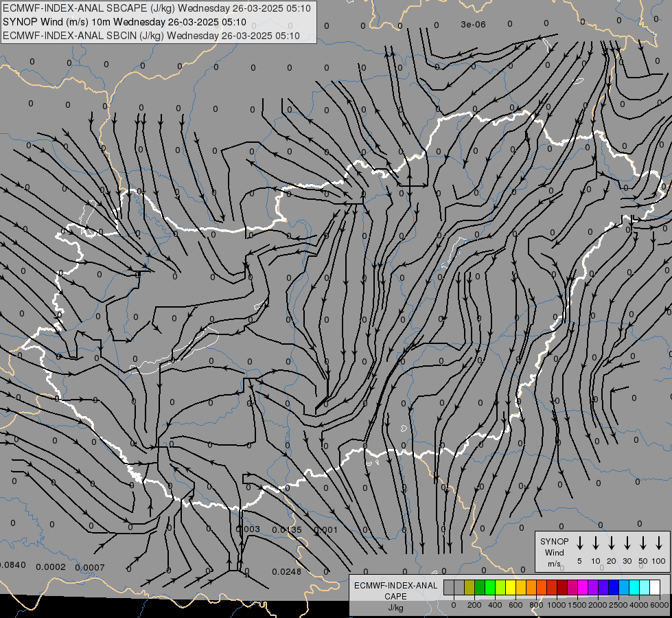
Task: Click the 600 tick label in CAPE legend
Action: click(x=515, y=605)
